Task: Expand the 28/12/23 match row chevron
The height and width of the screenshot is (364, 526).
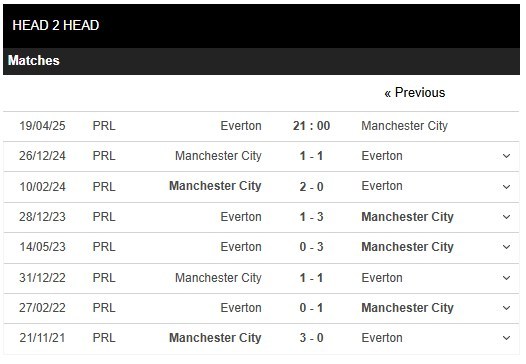Action: tap(506, 217)
